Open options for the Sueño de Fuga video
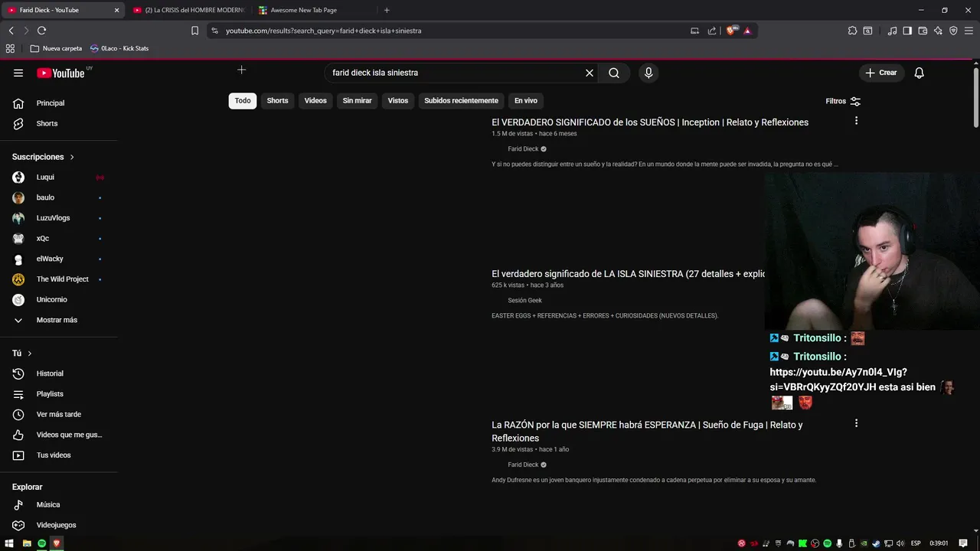Screen dimensions: 980x551 tap(856, 423)
